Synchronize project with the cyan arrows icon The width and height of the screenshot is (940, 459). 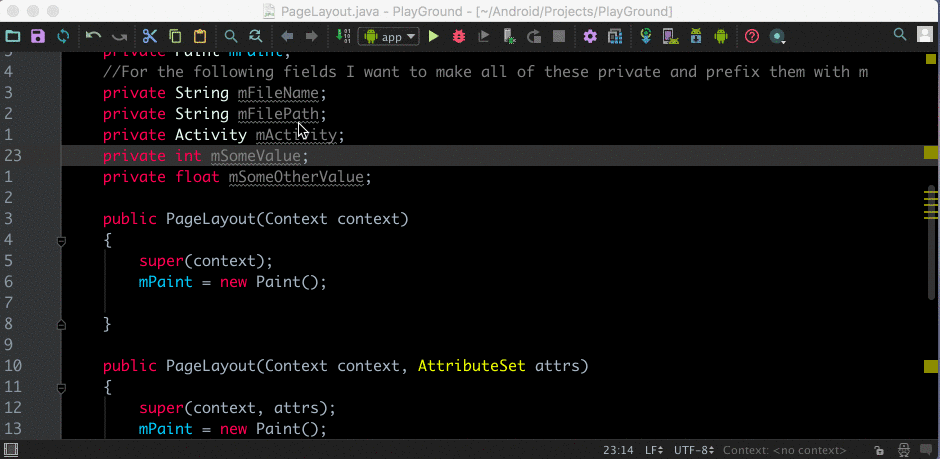click(x=63, y=37)
